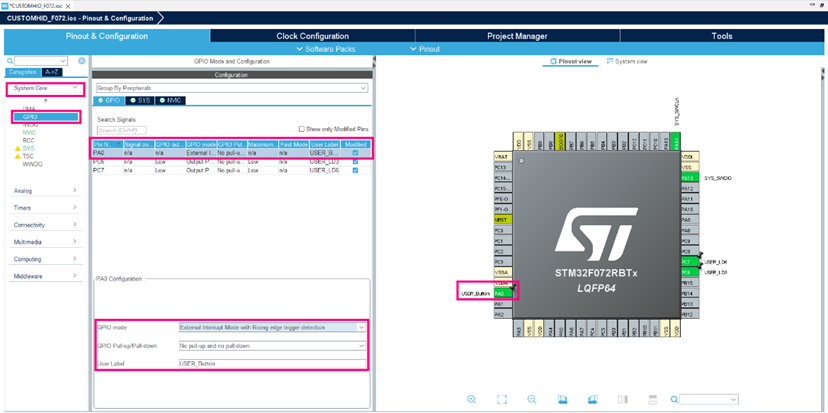Click the PC13 pin on the chip
The width and height of the screenshot is (828, 413).
tap(503, 167)
